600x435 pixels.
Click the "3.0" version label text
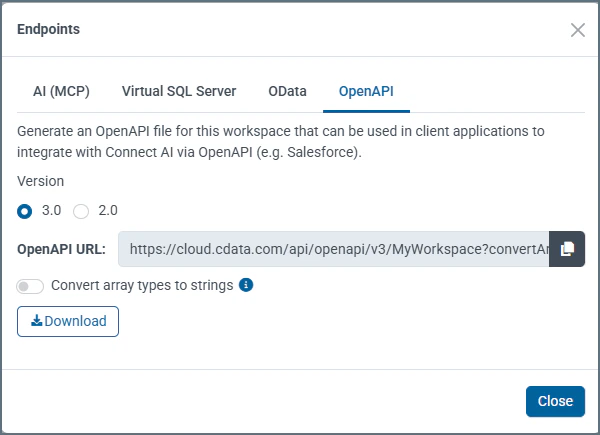51,211
